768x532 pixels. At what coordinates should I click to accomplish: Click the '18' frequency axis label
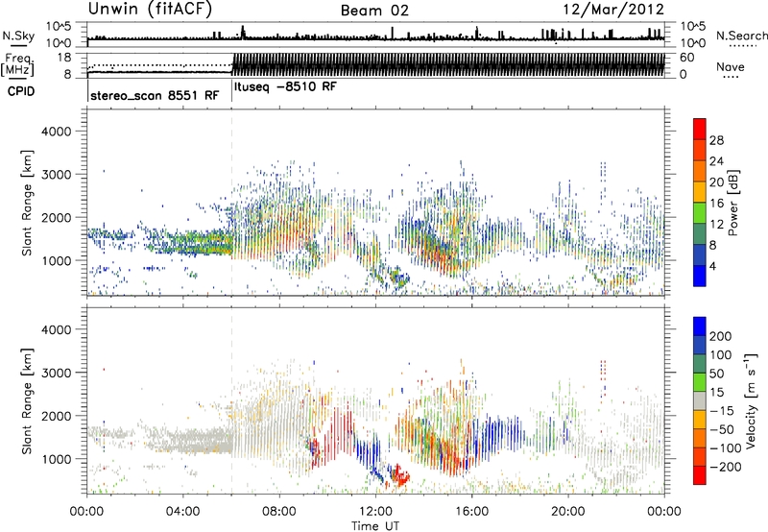point(63,58)
